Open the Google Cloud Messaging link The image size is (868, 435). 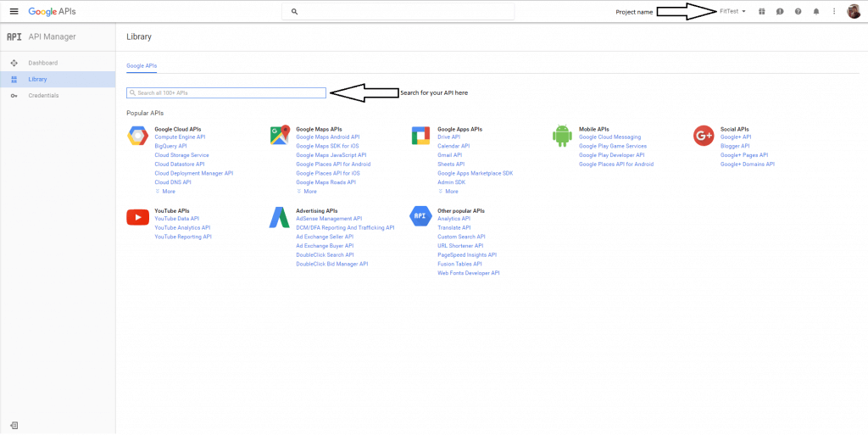point(609,137)
